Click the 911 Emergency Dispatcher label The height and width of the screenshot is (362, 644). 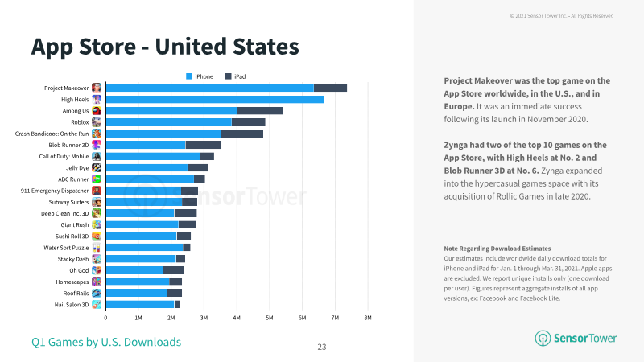coord(55,191)
